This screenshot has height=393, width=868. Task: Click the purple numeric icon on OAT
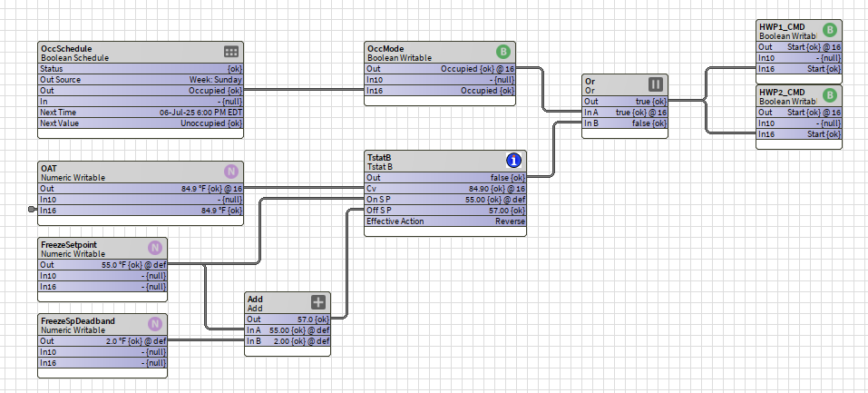click(x=230, y=172)
